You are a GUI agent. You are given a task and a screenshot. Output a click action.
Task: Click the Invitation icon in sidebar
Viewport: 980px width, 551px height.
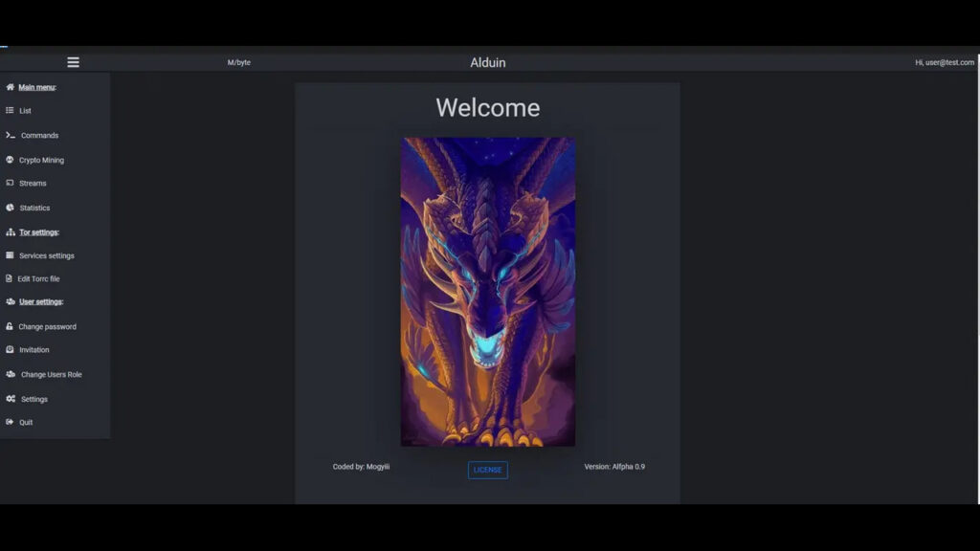tap(10, 349)
